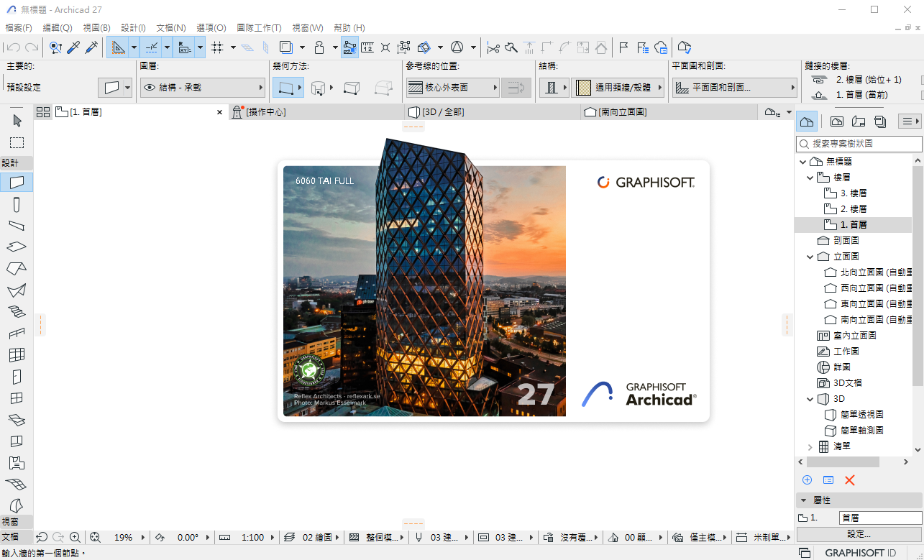Open the Help menu
Viewport: 924px width, 560px height.
349,27
